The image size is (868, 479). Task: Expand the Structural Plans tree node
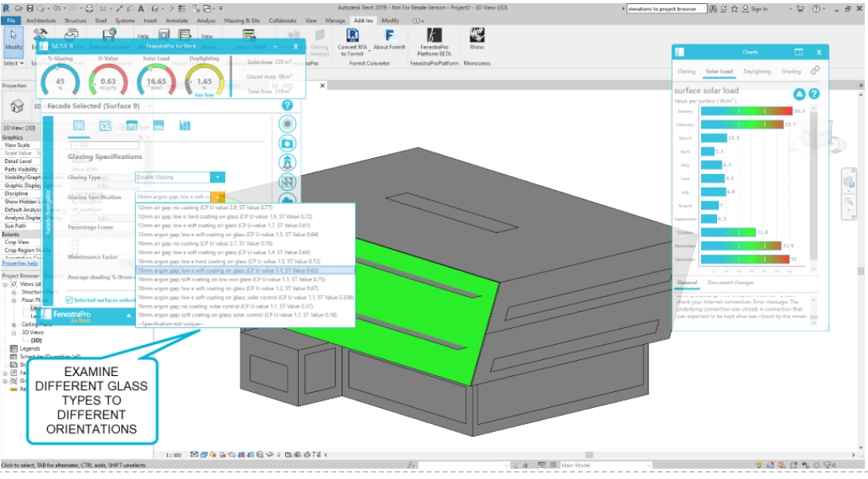pos(14,292)
